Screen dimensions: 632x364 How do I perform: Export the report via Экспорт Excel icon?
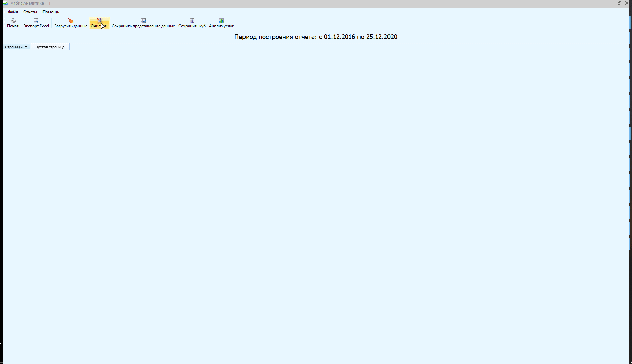coord(36,21)
